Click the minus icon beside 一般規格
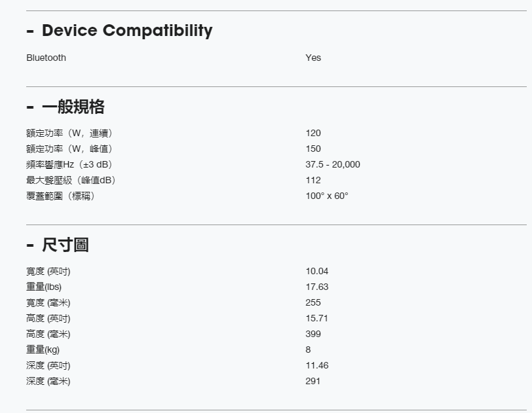This screenshot has height=413, width=532. point(30,107)
